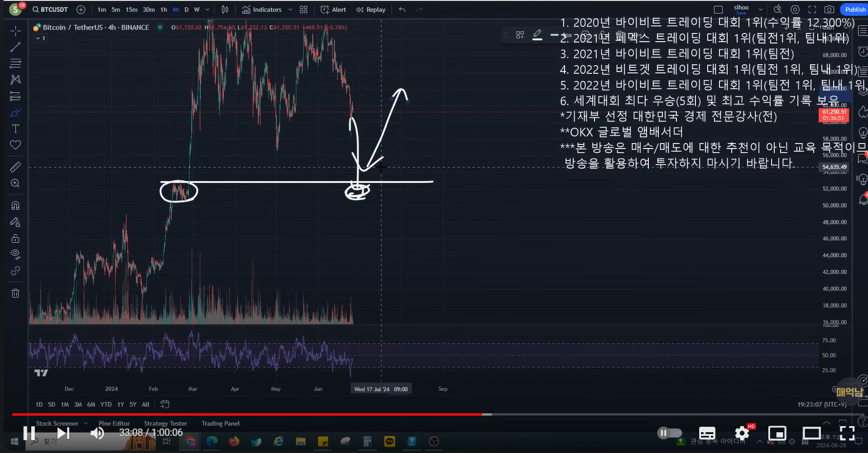Start bar Replay mode
Viewport: 868px width, 453px height.
point(371,10)
